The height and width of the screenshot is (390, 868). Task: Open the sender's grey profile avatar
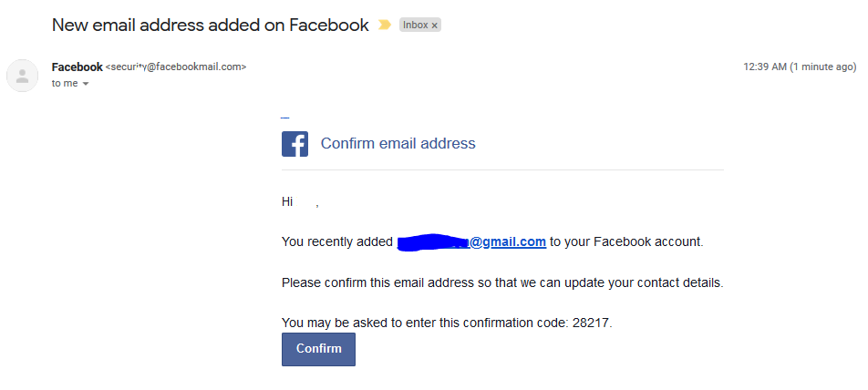[22, 76]
